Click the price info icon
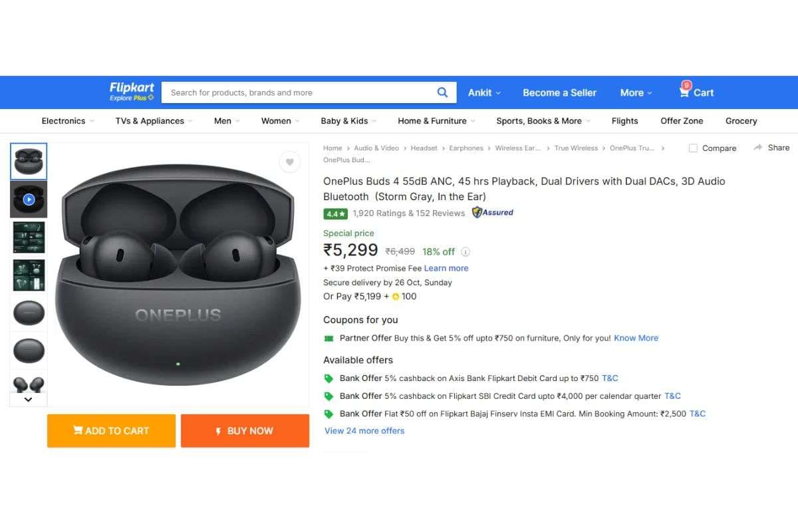Image resolution: width=798 pixels, height=532 pixels. tap(465, 252)
